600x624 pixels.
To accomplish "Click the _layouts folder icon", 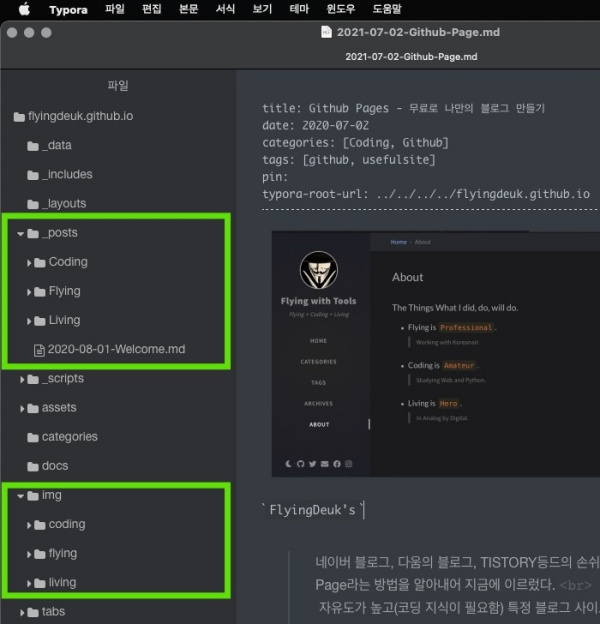I will [x=33, y=204].
